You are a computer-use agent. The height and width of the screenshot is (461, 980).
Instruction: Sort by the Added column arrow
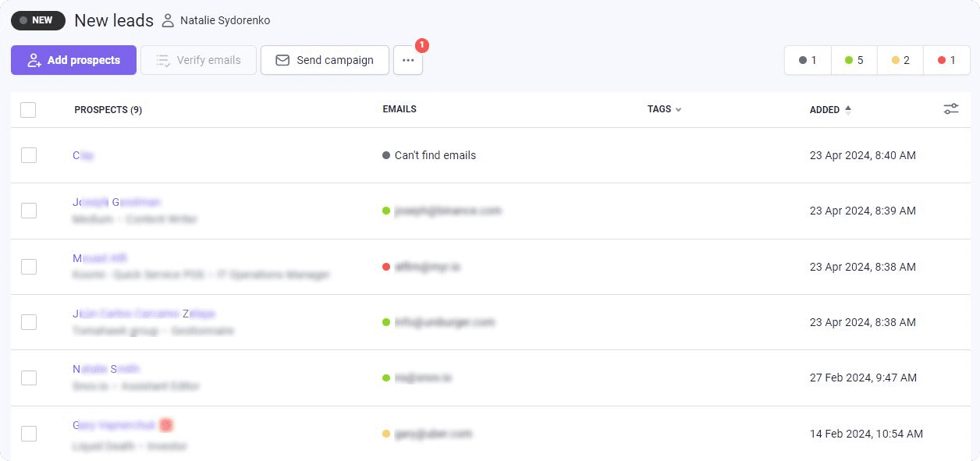[848, 110]
